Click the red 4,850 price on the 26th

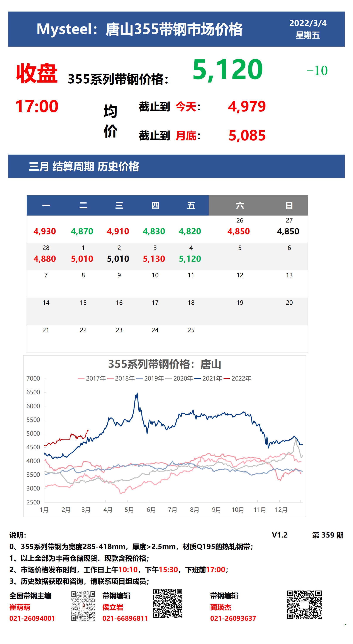click(239, 231)
